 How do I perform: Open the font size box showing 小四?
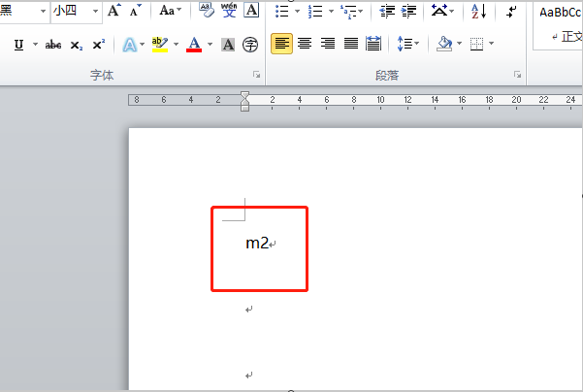point(72,11)
